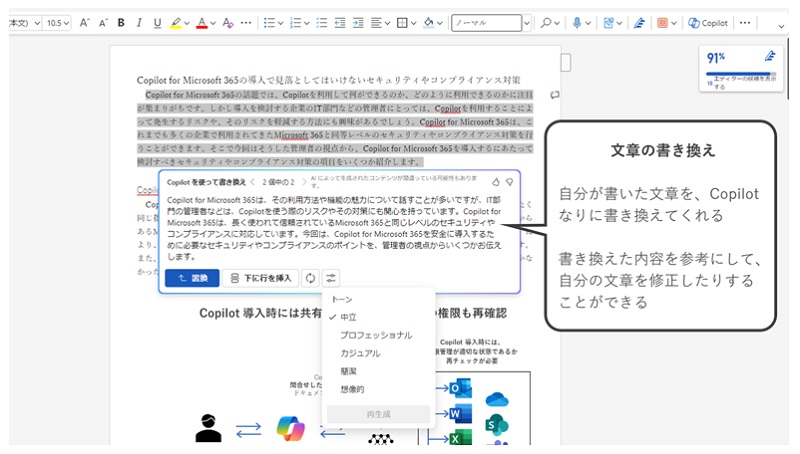This screenshot has width=800, height=454.
Task: Open the font color dropdown arrow
Action: [213, 23]
